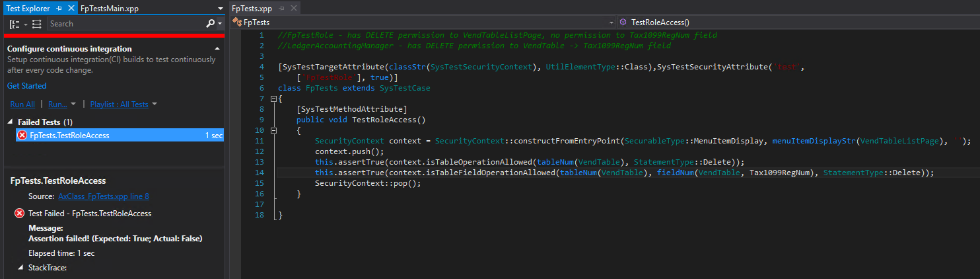Click the code at 'context.push();' line

coord(349,151)
